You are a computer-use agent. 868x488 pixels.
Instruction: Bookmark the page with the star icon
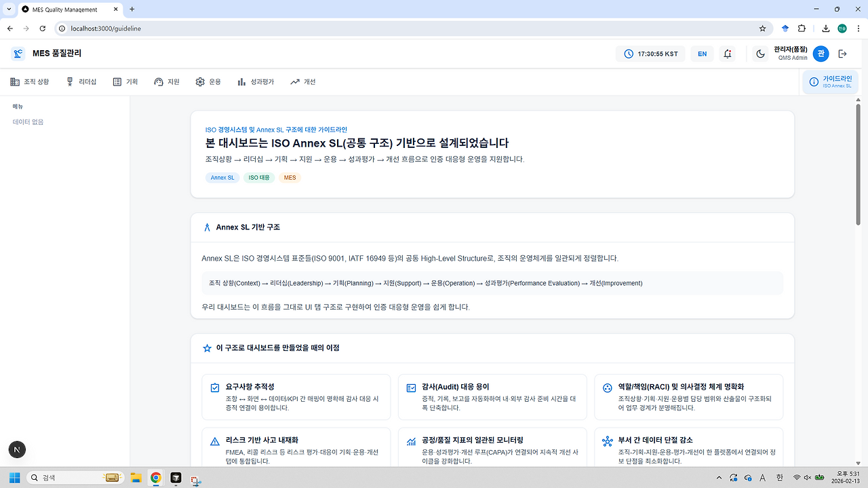[x=762, y=29]
